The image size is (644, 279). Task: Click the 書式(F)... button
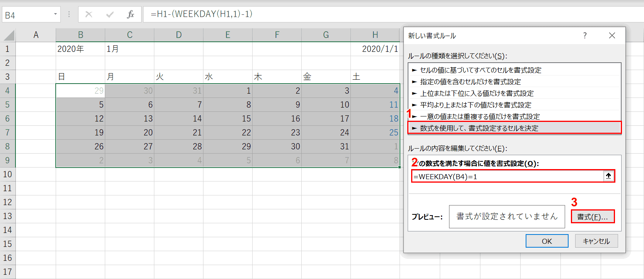[x=593, y=217]
